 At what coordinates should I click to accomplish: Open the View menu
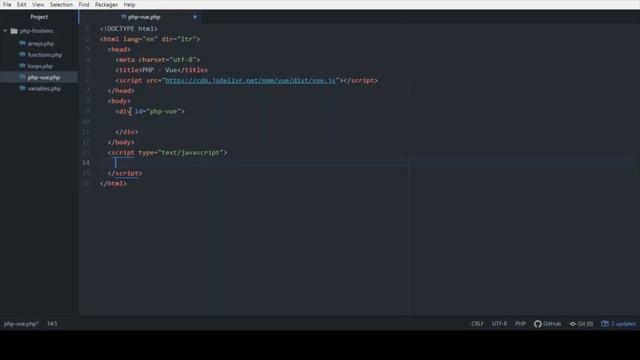pyautogui.click(x=38, y=4)
